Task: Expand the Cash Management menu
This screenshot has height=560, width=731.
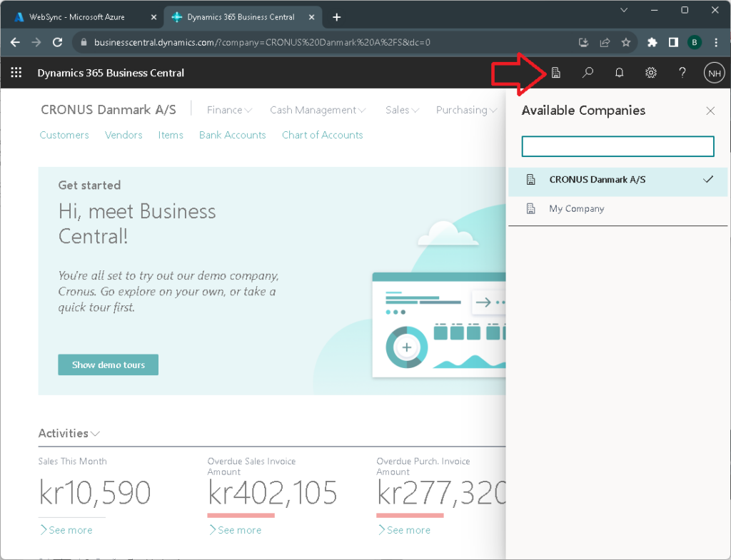Action: click(x=318, y=110)
